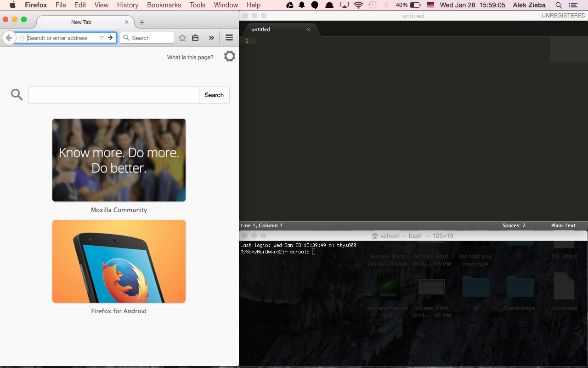Screen dimensions: 588x368
Task: Change syntax from Plain Text in status bar
Action: point(563,225)
